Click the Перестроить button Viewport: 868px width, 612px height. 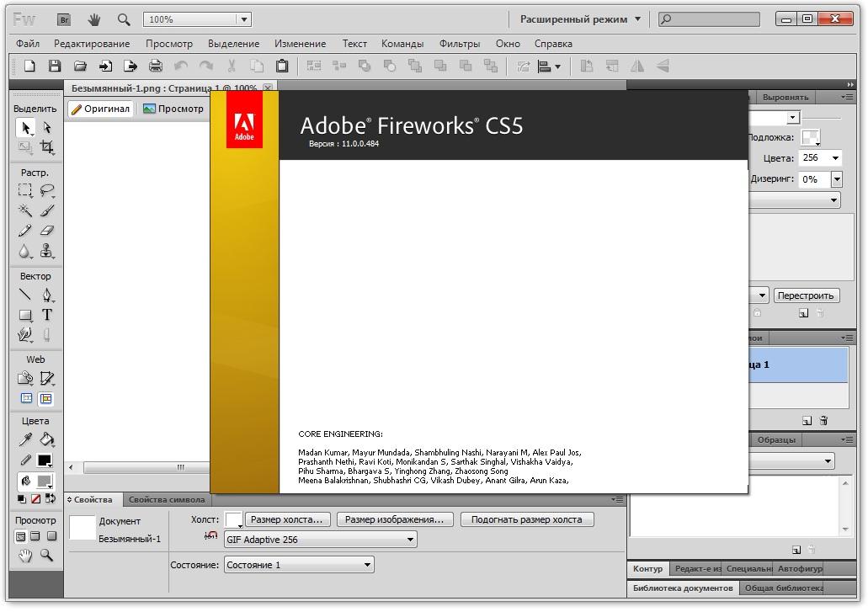pyautogui.click(x=806, y=295)
